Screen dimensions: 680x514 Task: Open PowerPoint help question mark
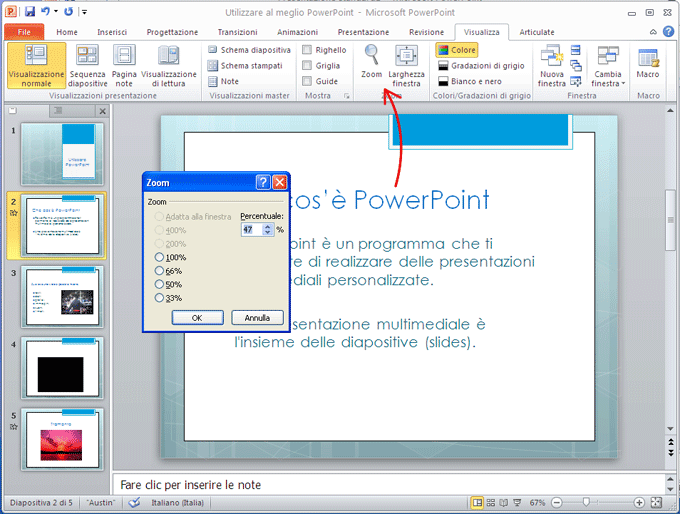click(668, 32)
